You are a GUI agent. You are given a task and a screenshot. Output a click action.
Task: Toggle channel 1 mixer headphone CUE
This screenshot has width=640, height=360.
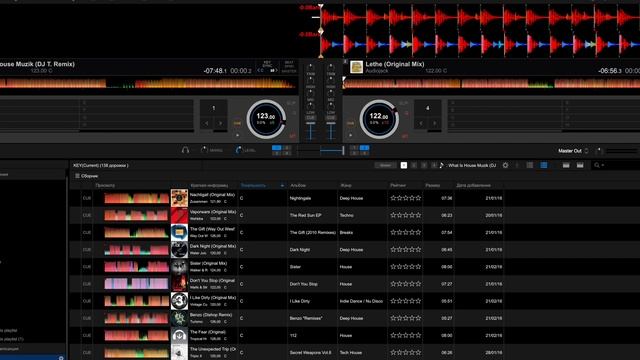(311, 118)
